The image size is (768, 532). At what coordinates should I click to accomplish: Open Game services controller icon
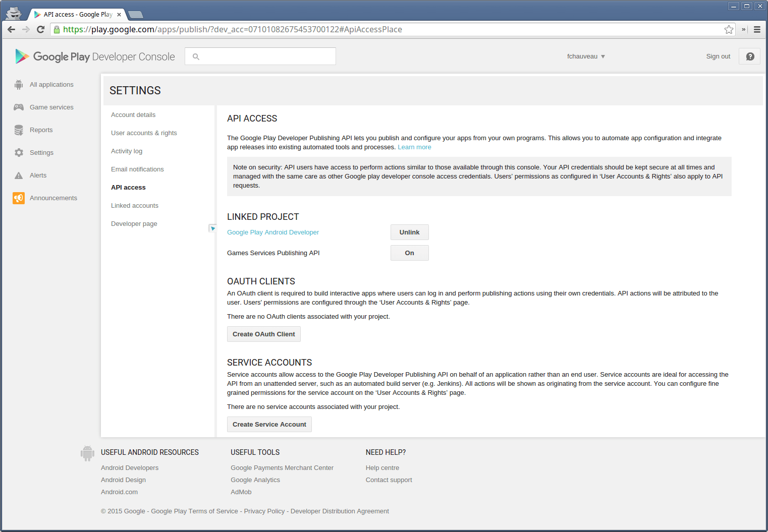coord(19,107)
